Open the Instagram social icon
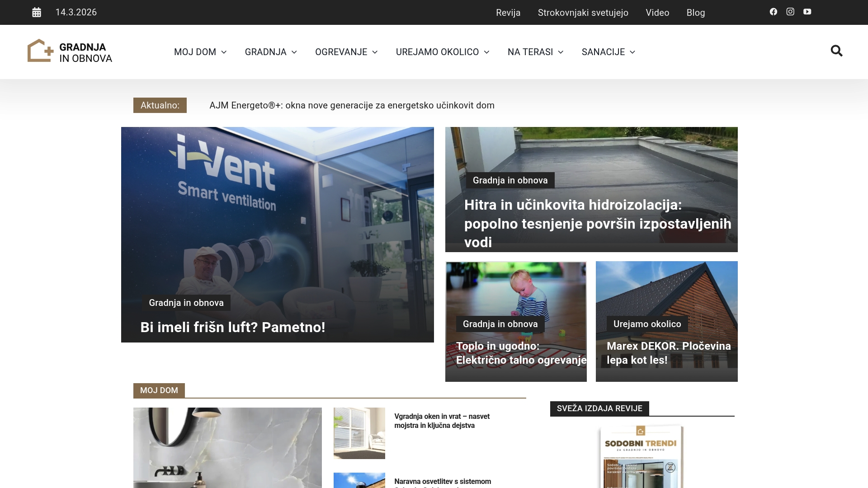This screenshot has height=488, width=868. click(790, 12)
